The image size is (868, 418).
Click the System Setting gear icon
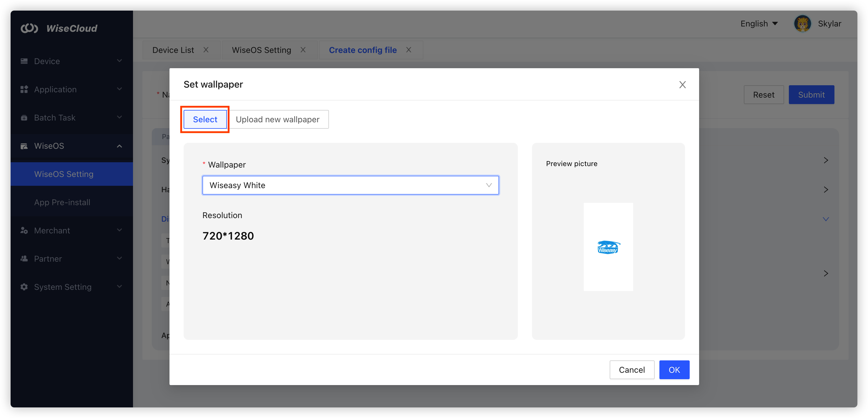click(24, 287)
